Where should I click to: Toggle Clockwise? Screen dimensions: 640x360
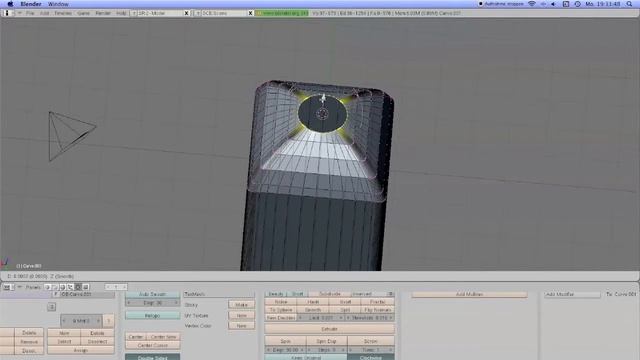point(371,357)
